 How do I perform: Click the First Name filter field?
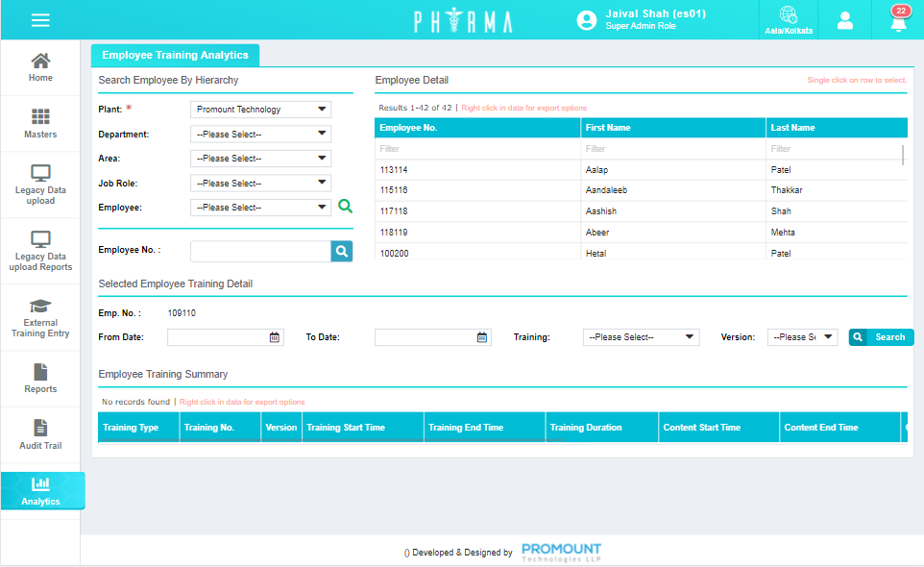(672, 149)
